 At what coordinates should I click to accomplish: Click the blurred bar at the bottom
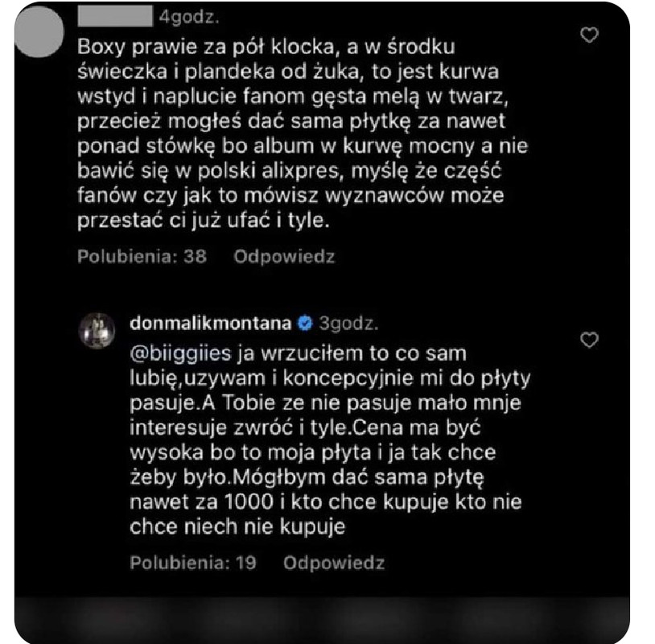(322, 620)
